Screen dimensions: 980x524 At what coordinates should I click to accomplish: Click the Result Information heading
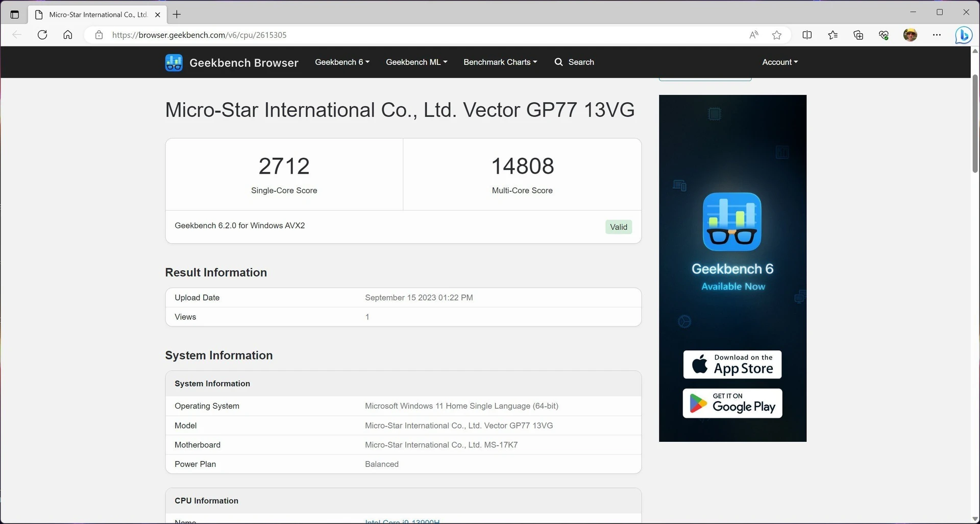point(216,272)
